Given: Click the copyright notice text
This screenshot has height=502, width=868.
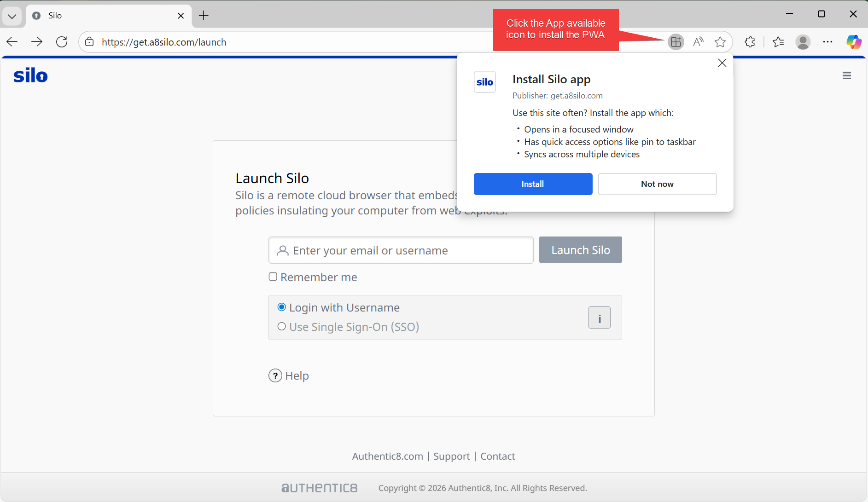Looking at the screenshot, I should [483, 488].
